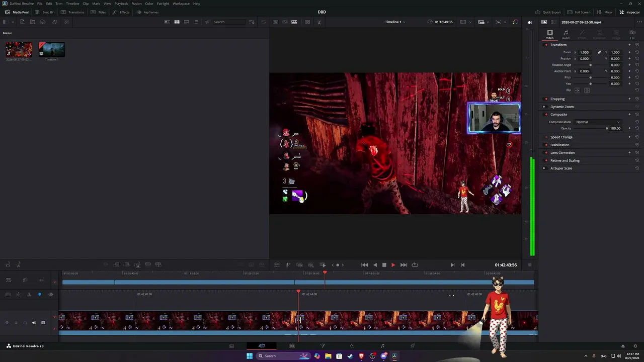Open the Media Pool panel

coord(17,12)
